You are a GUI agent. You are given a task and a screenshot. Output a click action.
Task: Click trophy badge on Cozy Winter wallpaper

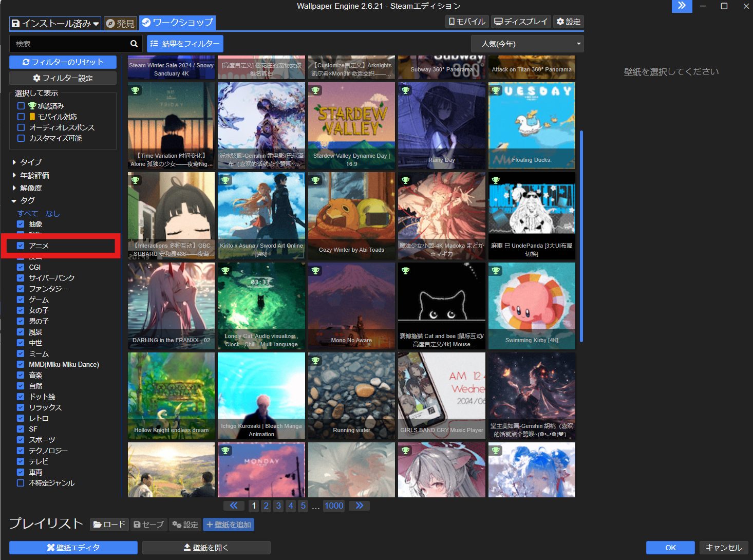click(x=315, y=180)
